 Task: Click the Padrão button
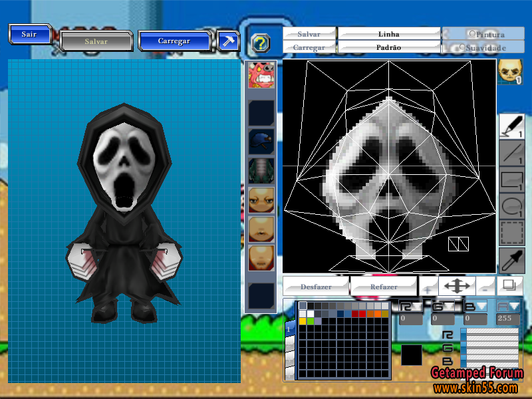click(x=389, y=47)
